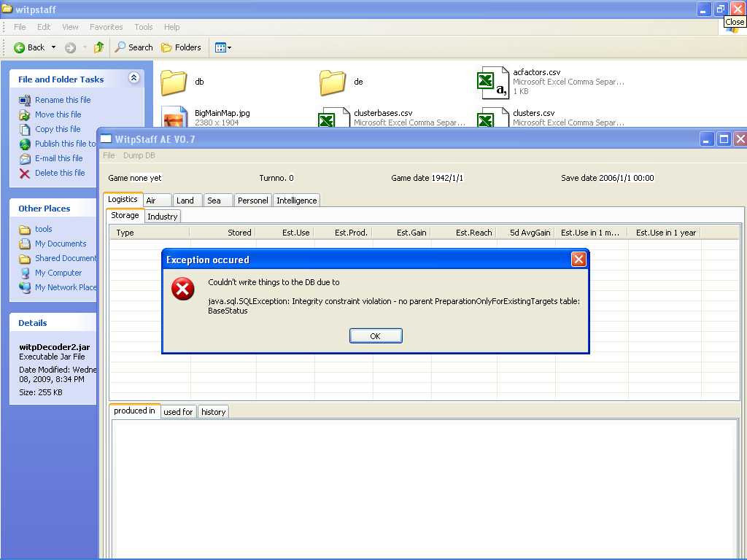Switch to the Intelligence tab
This screenshot has width=747, height=560.
click(x=297, y=201)
